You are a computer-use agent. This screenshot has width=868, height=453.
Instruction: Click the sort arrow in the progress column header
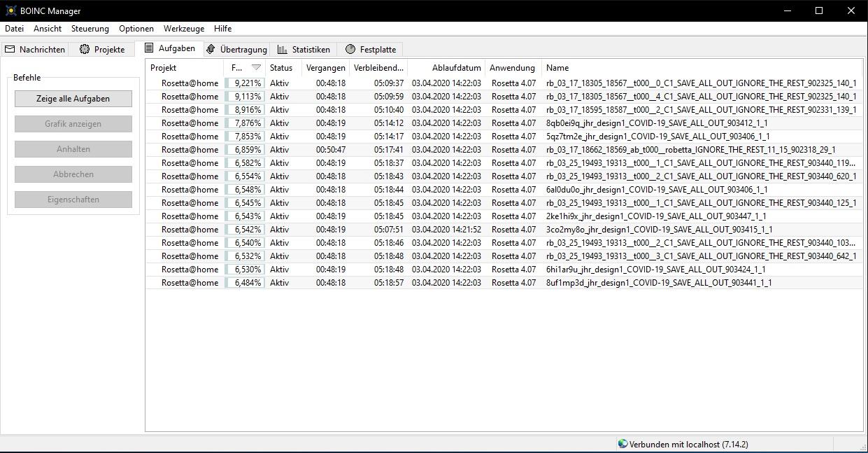(x=256, y=68)
